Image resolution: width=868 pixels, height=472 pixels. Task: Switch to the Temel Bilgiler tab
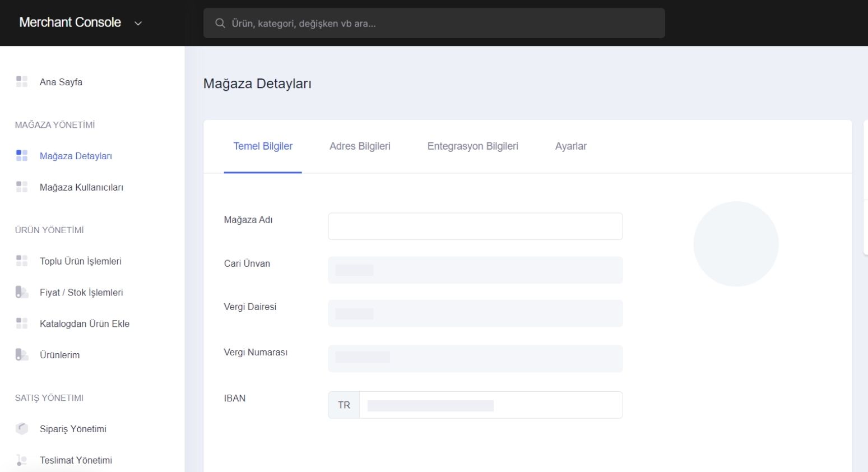pos(263,146)
